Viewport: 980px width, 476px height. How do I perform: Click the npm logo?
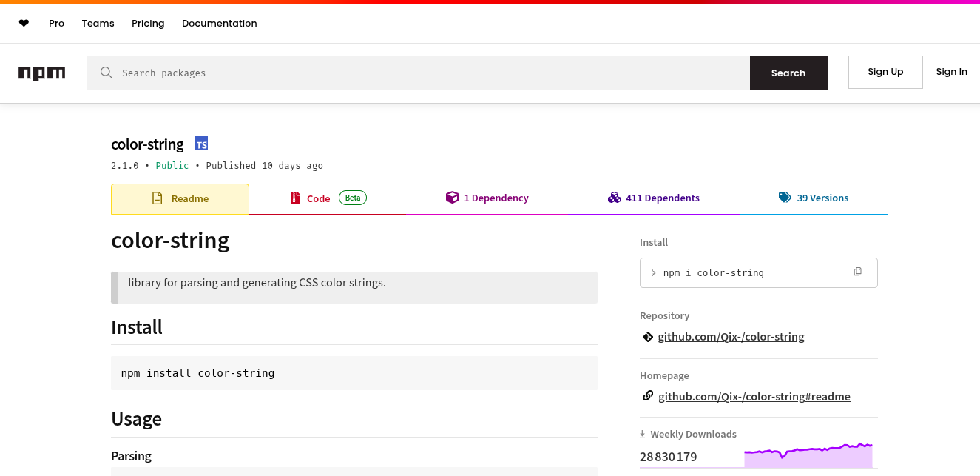click(42, 73)
